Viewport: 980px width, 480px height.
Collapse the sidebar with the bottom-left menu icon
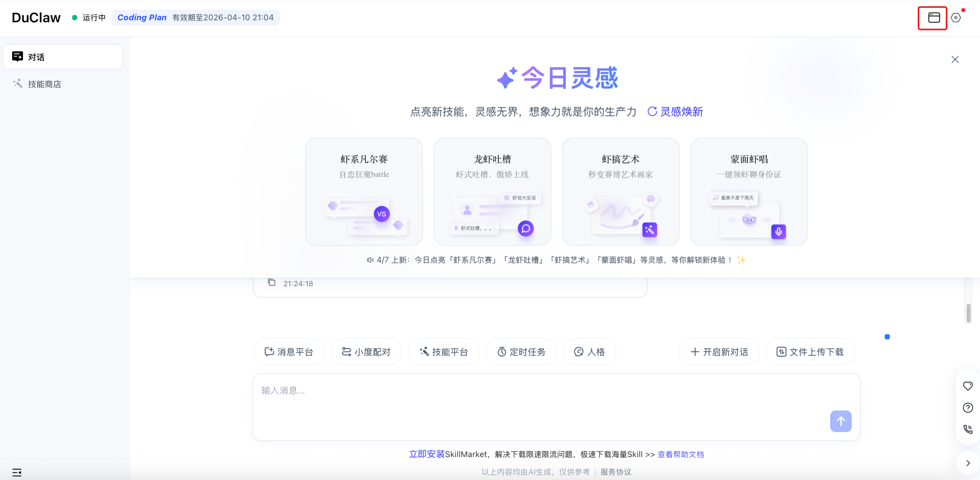click(17, 472)
